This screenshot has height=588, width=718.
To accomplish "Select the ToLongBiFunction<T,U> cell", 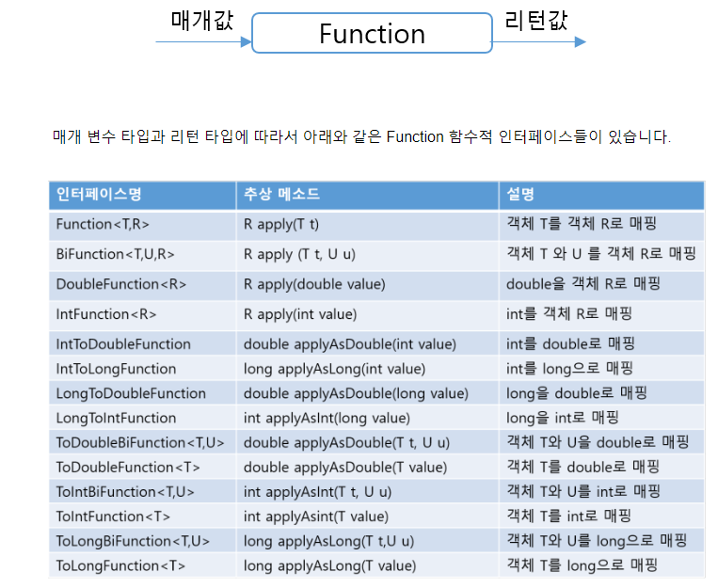I will click(x=142, y=541).
